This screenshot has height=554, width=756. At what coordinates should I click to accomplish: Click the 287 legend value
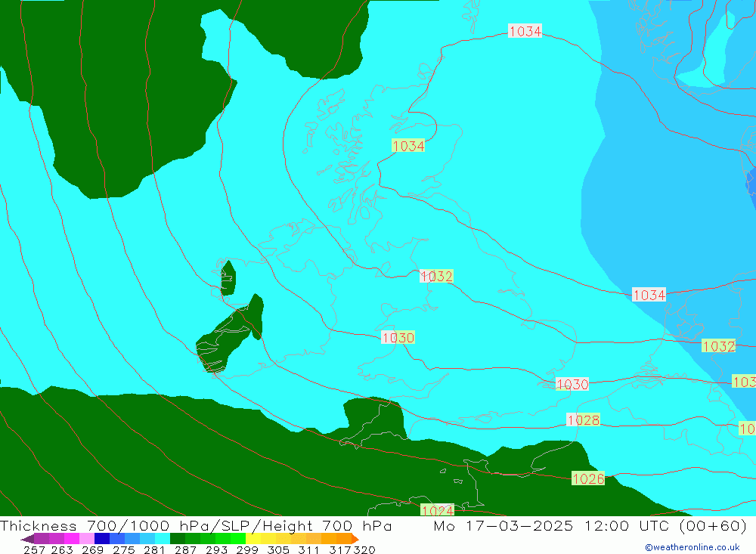185,549
